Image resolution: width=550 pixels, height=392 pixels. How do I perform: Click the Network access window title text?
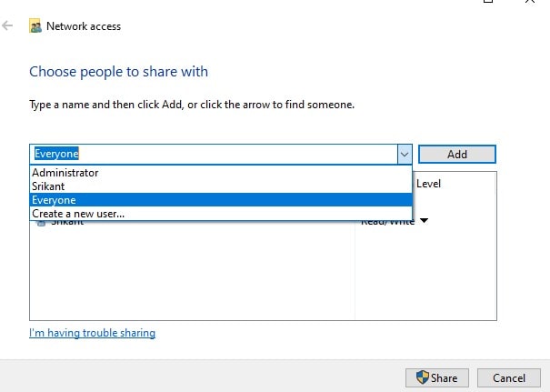(x=85, y=26)
